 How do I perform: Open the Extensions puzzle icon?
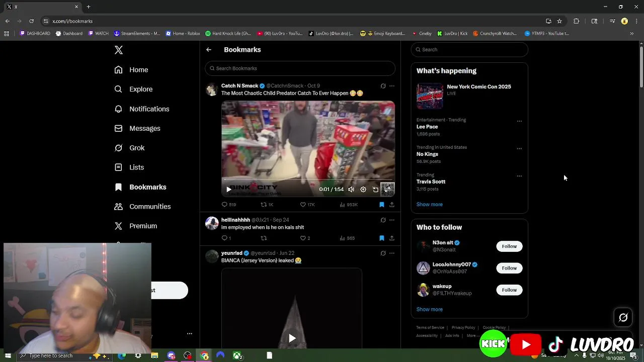577,21
